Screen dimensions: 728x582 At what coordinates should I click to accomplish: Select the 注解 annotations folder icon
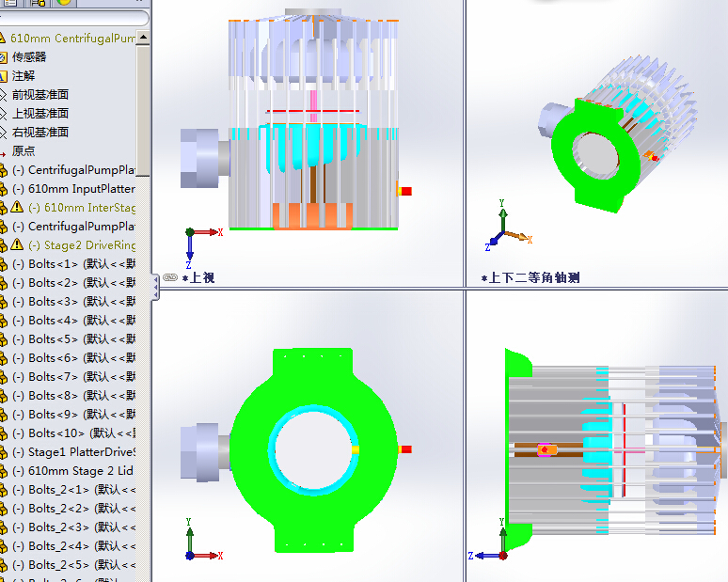3,76
